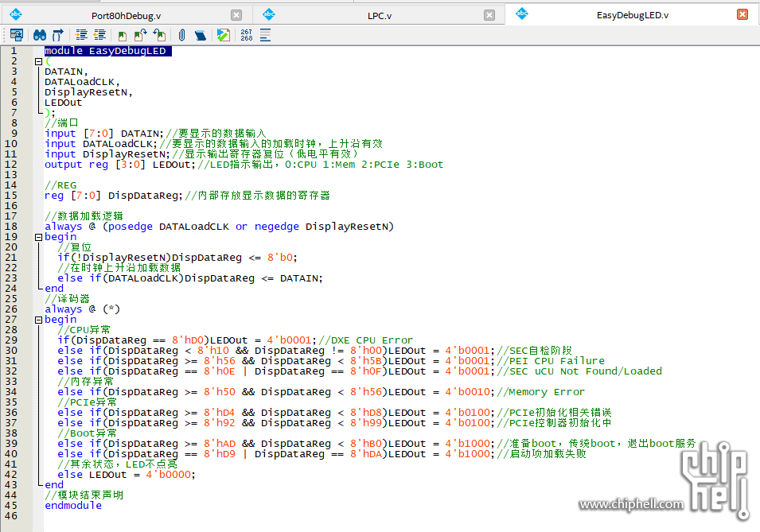Analyze the current file with the checkmark icon
The height and width of the screenshot is (532, 760).
(x=224, y=35)
